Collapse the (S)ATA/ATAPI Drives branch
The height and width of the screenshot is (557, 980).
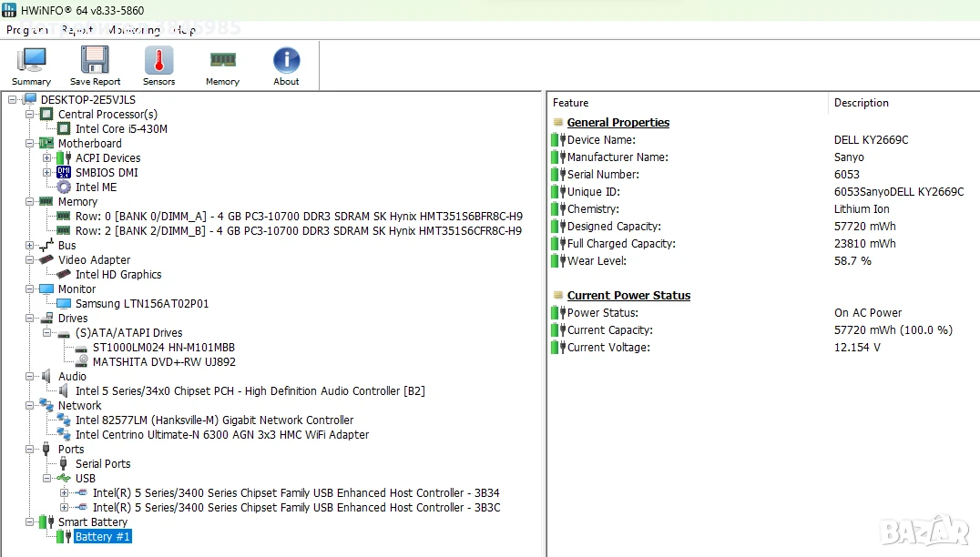tap(46, 333)
